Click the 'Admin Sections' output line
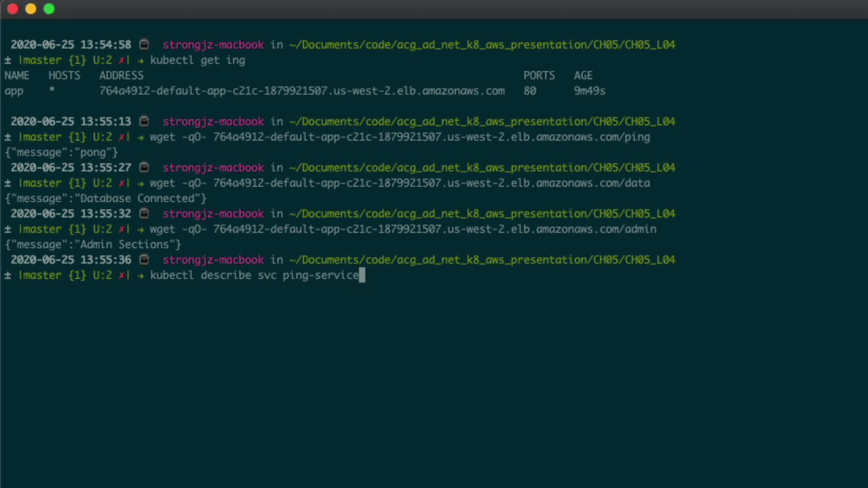This screenshot has height=488, width=868. click(93, 244)
